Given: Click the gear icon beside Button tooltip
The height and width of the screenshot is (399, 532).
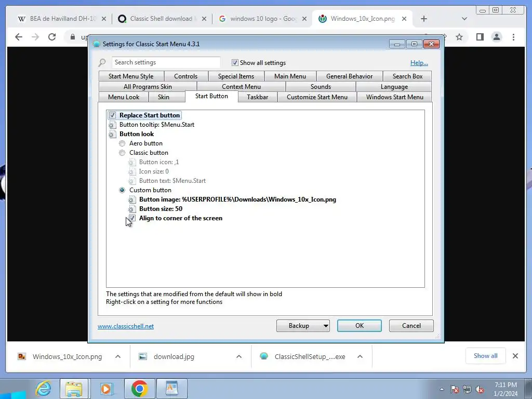Looking at the screenshot, I should click(x=112, y=125).
